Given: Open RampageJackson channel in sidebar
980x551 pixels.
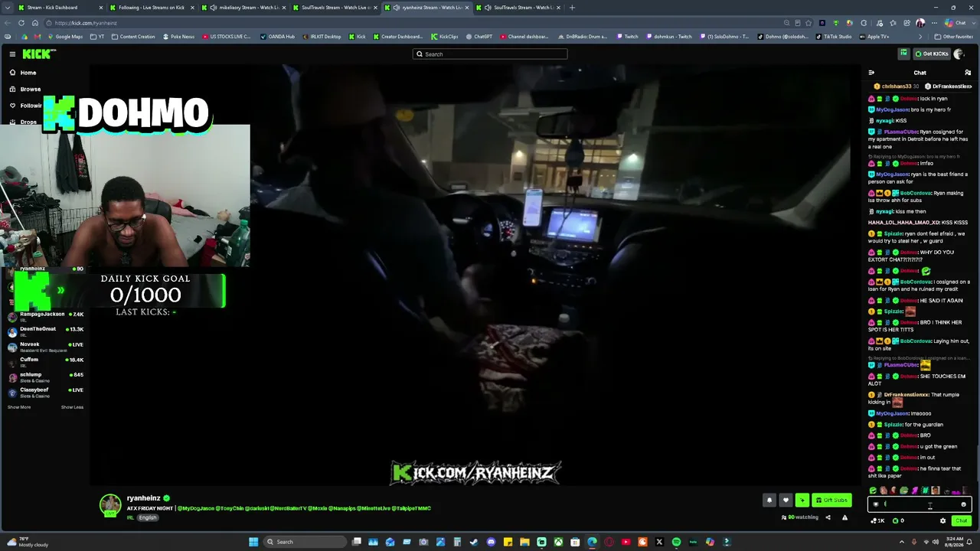Looking at the screenshot, I should [46, 315].
